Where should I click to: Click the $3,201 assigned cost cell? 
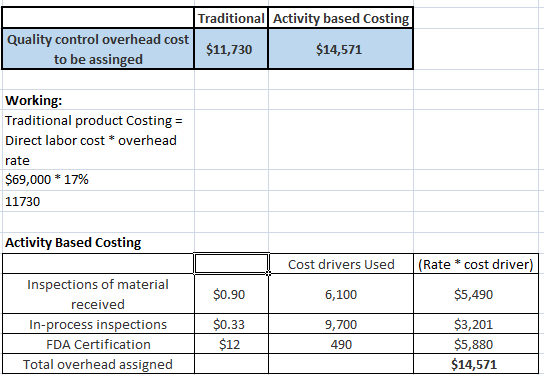pos(476,324)
